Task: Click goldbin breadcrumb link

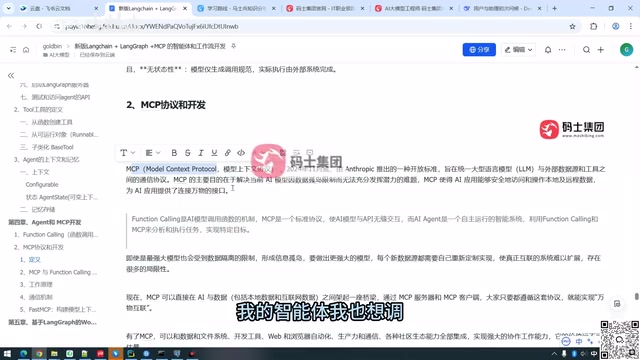Action: 52,46
